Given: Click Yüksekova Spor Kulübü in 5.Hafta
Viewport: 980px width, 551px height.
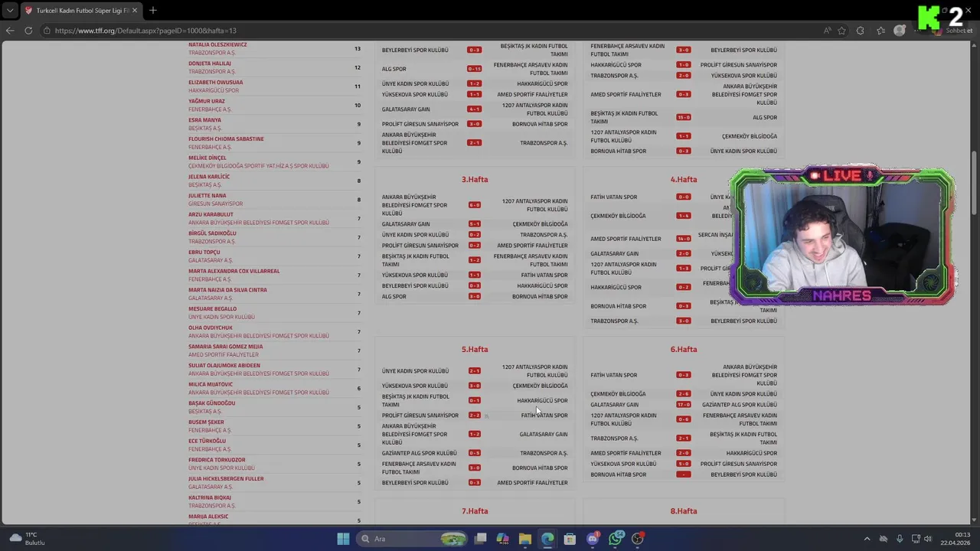Looking at the screenshot, I should click(415, 386).
